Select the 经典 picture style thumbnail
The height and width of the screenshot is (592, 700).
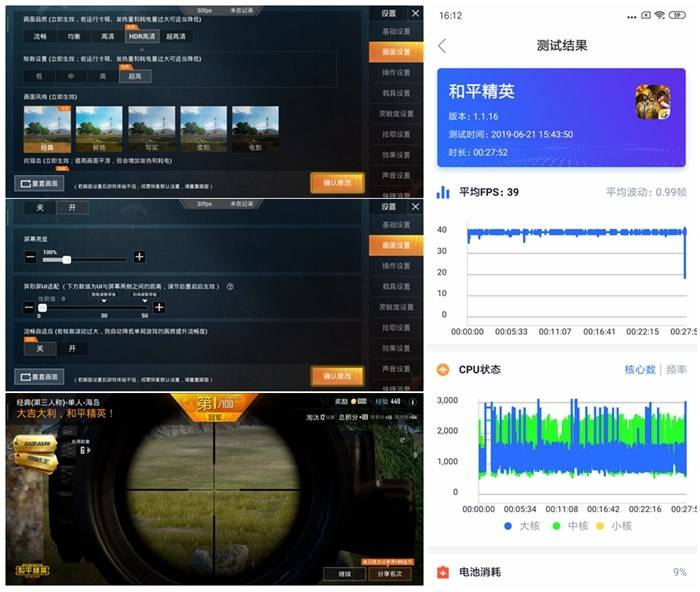click(x=47, y=129)
